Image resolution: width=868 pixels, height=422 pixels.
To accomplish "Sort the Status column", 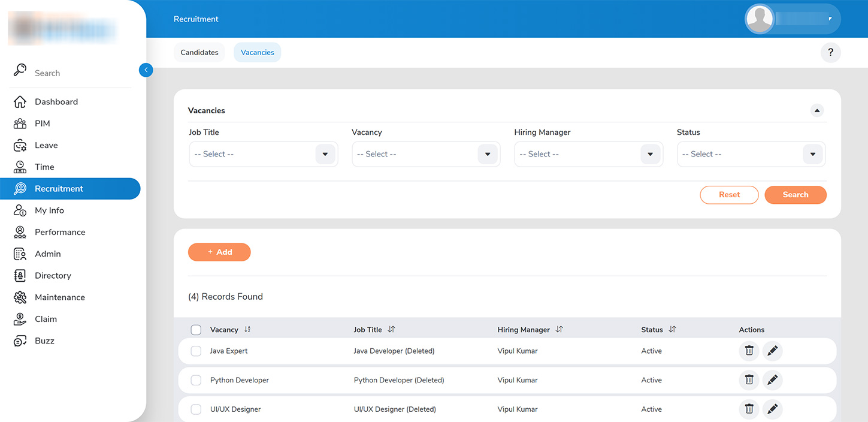I will coord(672,330).
